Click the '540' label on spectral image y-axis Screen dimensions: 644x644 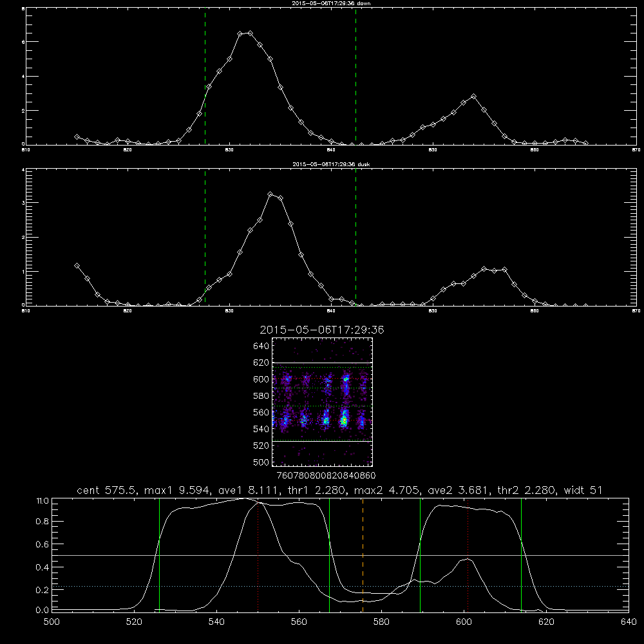click(261, 429)
